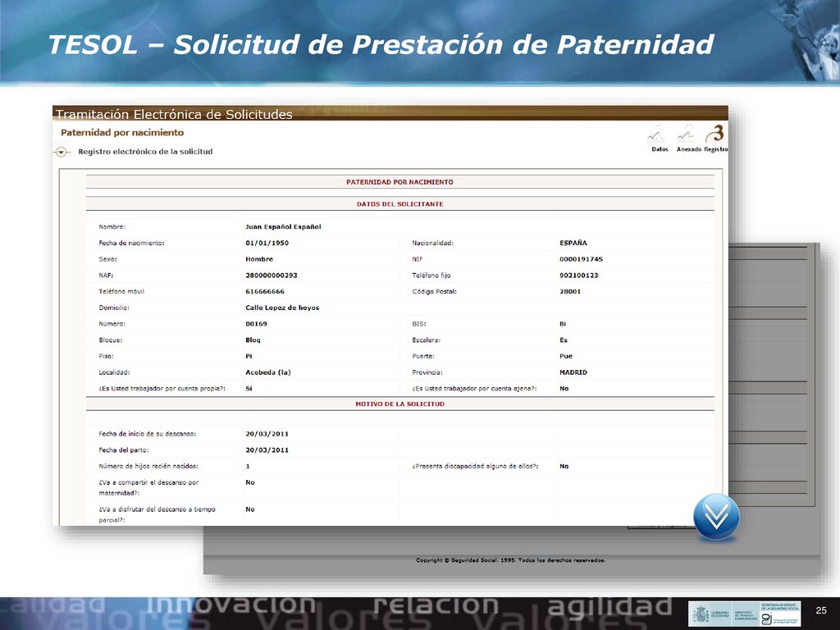
Task: Click Número value 00169
Action: pos(256,323)
